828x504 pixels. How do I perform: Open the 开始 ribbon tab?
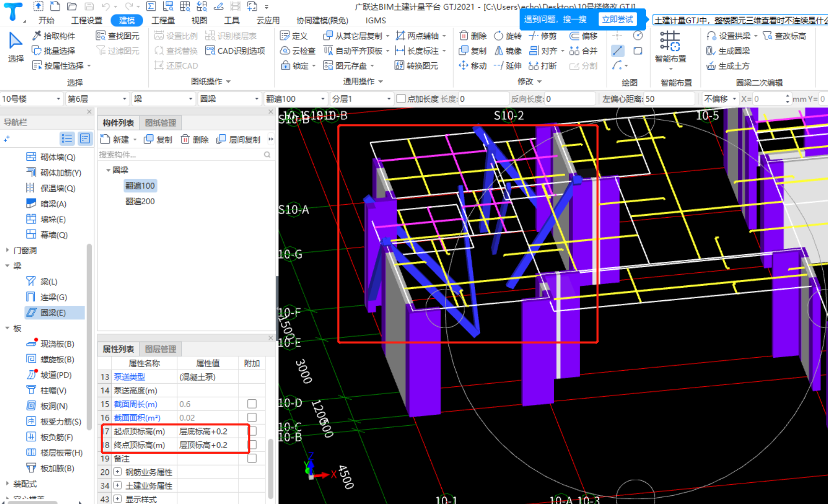[x=47, y=20]
